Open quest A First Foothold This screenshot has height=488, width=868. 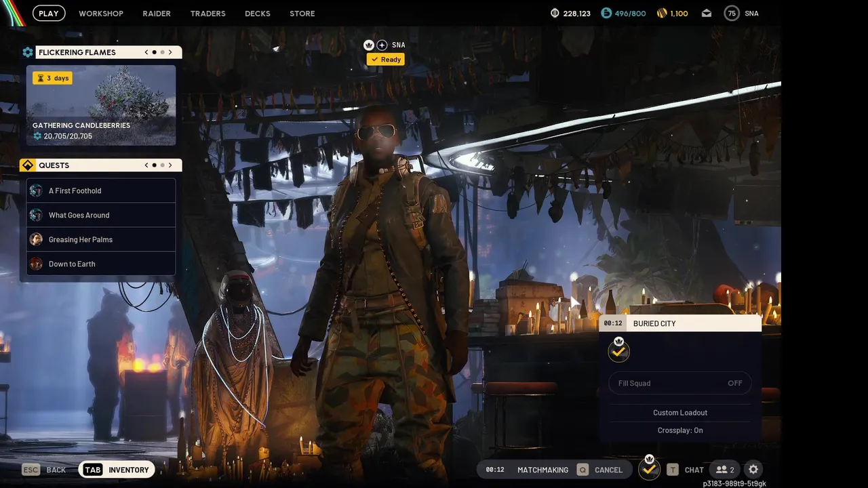[x=101, y=190]
